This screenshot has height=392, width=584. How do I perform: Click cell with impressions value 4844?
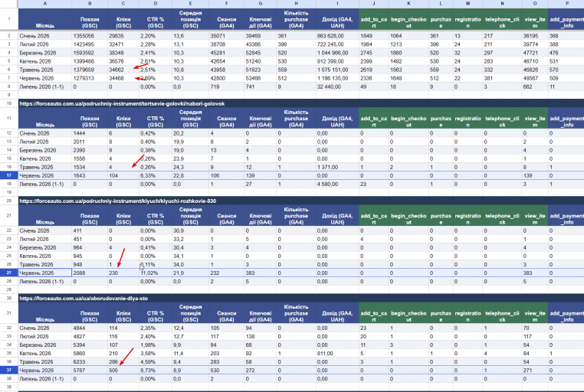click(x=90, y=328)
